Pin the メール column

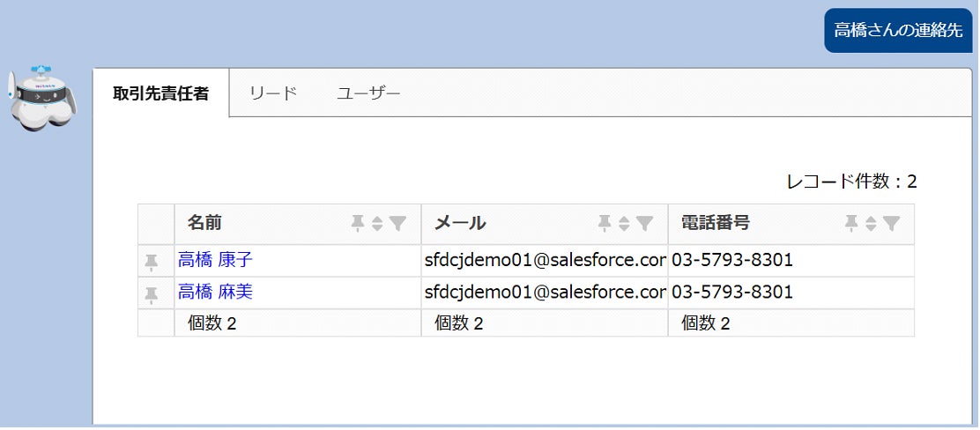[x=604, y=224]
